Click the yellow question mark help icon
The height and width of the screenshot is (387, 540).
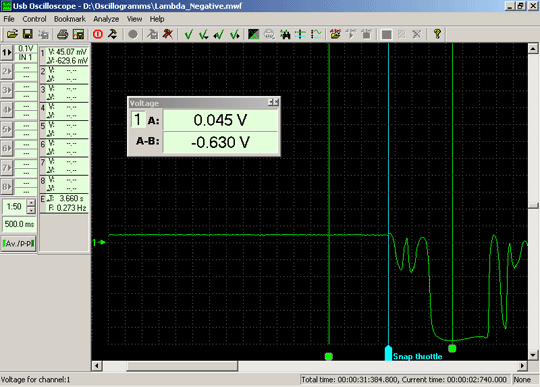[x=437, y=34]
